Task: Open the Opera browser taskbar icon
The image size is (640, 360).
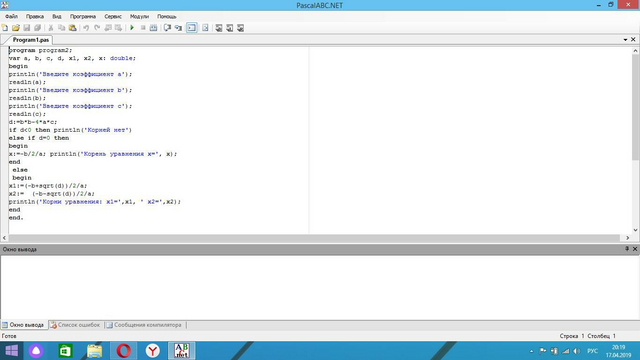Action: coord(124,351)
